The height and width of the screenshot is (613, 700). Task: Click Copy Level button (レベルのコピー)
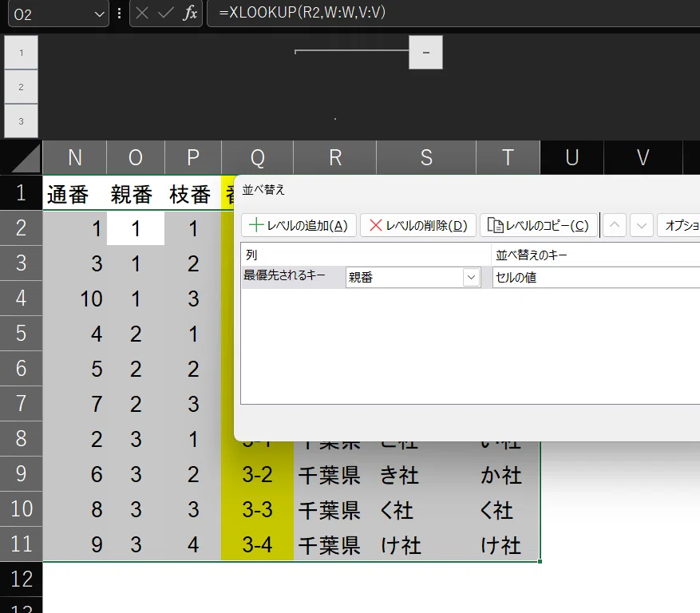pyautogui.click(x=539, y=225)
